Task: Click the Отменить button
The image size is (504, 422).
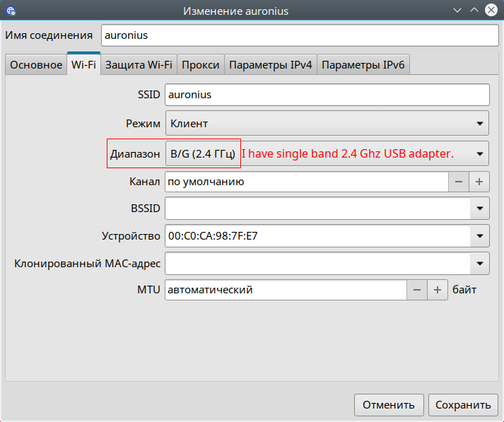Action: tap(389, 405)
